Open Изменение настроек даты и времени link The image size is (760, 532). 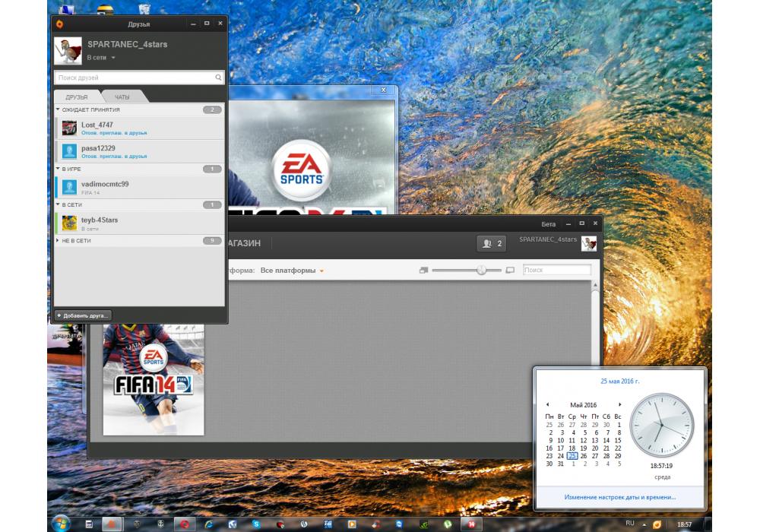pyautogui.click(x=619, y=497)
